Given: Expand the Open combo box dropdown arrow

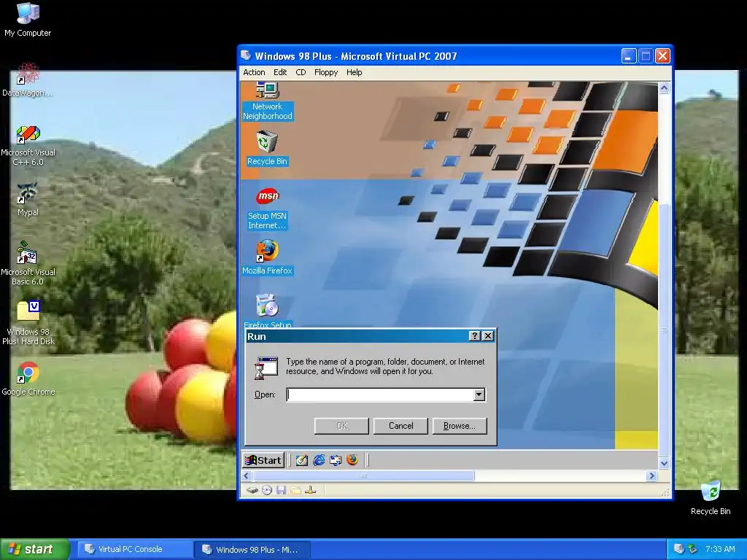Looking at the screenshot, I should pos(479,394).
